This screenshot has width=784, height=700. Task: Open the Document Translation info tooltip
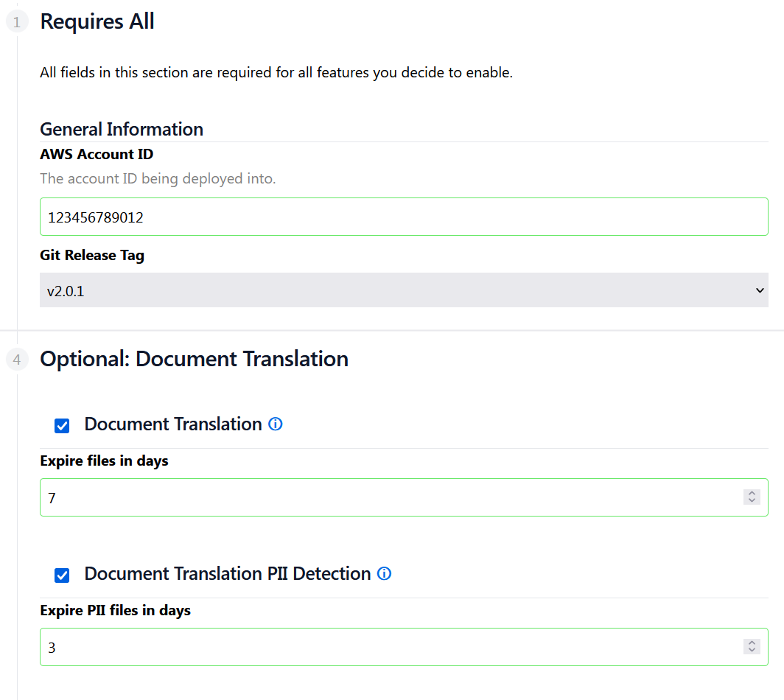point(275,424)
